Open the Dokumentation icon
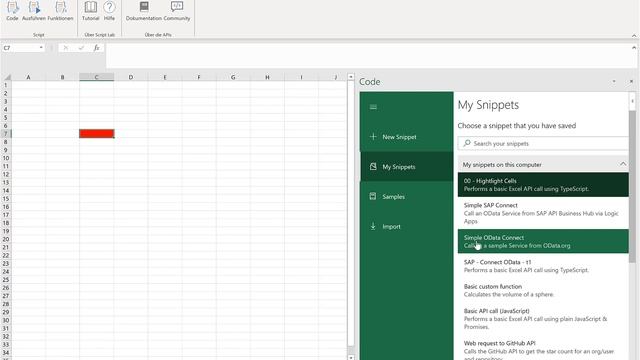The height and width of the screenshot is (360, 640). coord(144,7)
